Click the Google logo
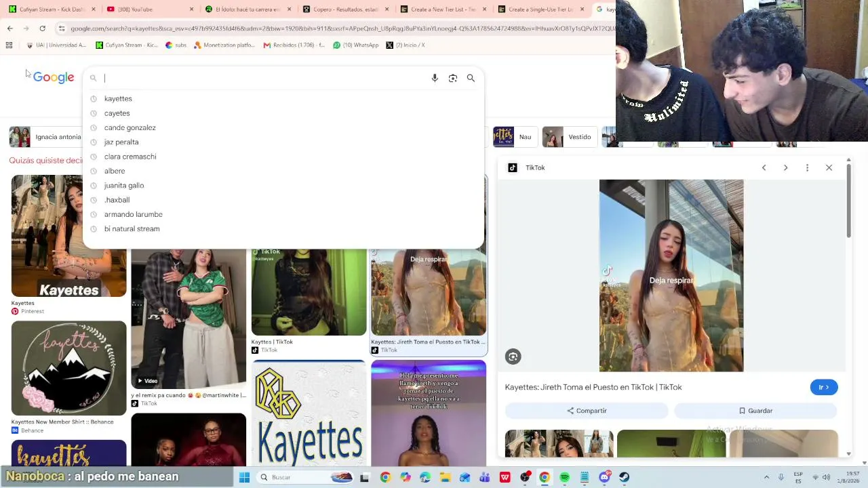 pyautogui.click(x=54, y=78)
